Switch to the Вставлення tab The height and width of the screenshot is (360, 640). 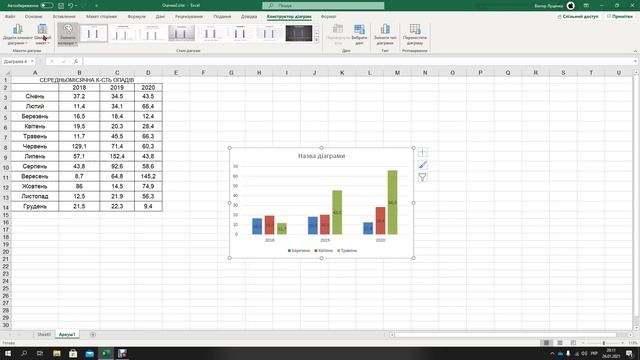click(x=64, y=16)
